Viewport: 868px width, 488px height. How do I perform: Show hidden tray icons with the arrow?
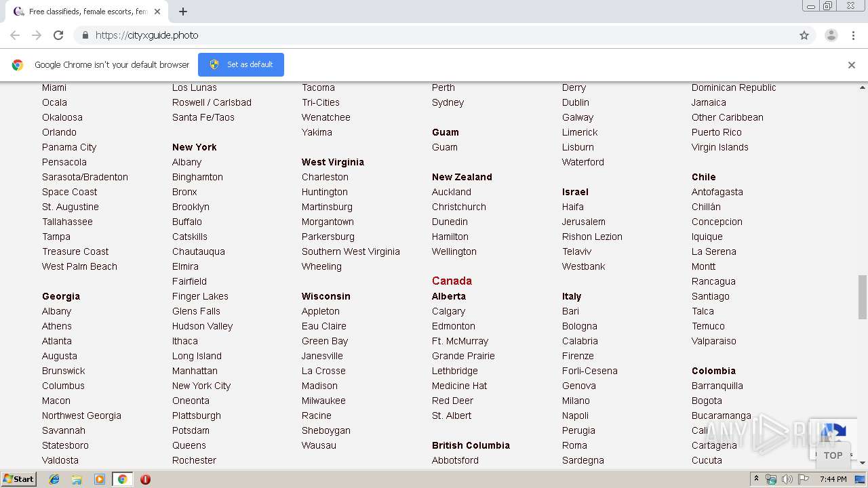pyautogui.click(x=756, y=479)
